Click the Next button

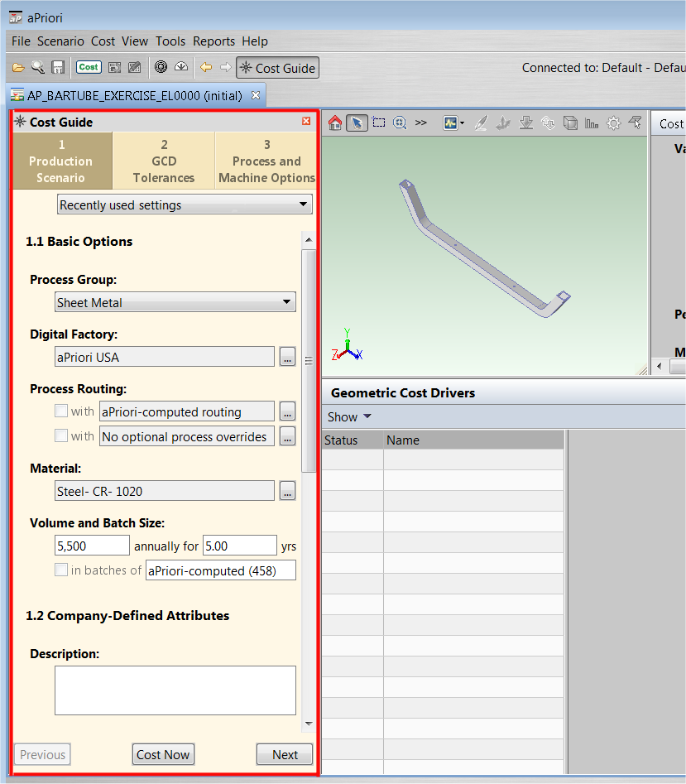pos(285,754)
